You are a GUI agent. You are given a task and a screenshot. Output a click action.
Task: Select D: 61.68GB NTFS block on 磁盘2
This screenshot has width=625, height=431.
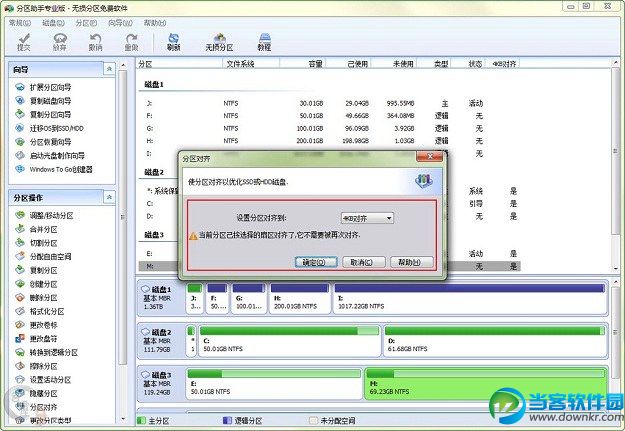tap(495, 341)
